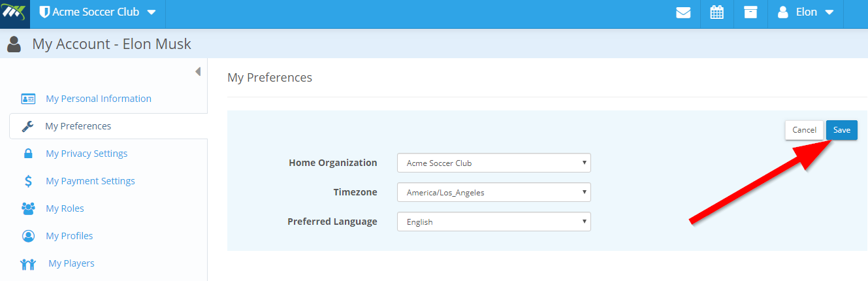
Task: Open the calendar icon in top bar
Action: [717, 12]
